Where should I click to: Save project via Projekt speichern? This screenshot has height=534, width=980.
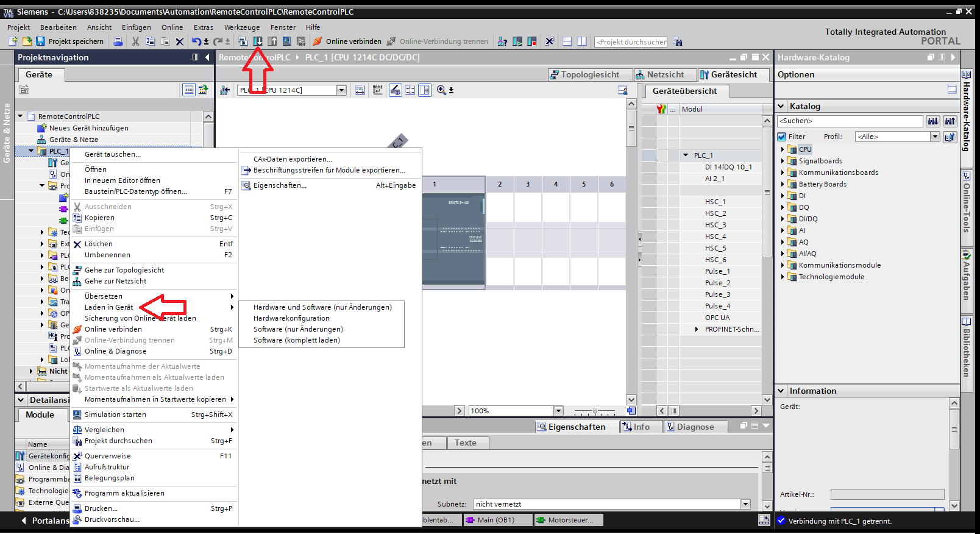(x=70, y=41)
